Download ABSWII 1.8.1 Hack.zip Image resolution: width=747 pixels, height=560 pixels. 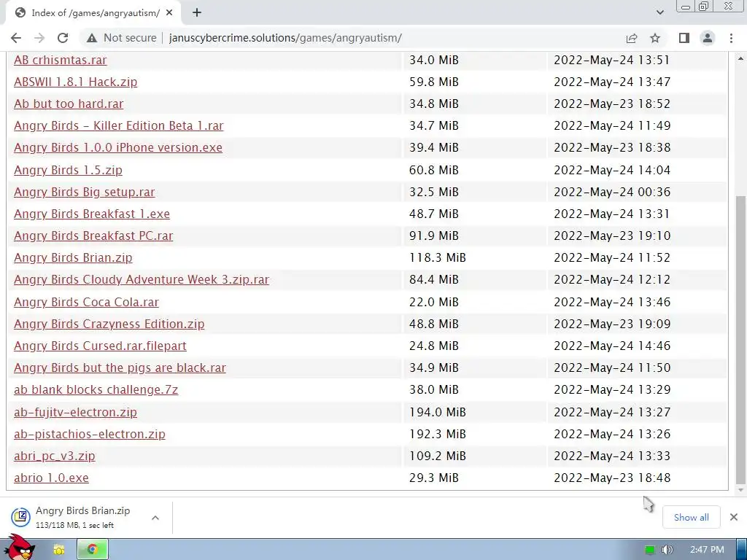pos(75,82)
